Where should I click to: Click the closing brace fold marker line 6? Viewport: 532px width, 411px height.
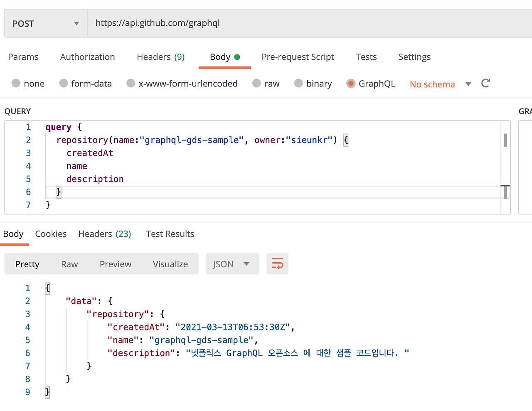[58, 192]
